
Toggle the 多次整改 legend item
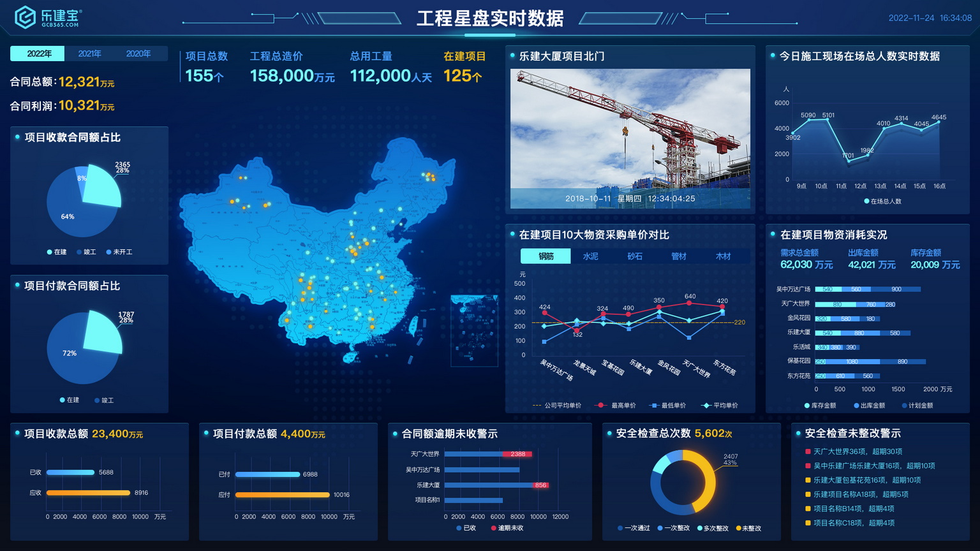click(713, 528)
